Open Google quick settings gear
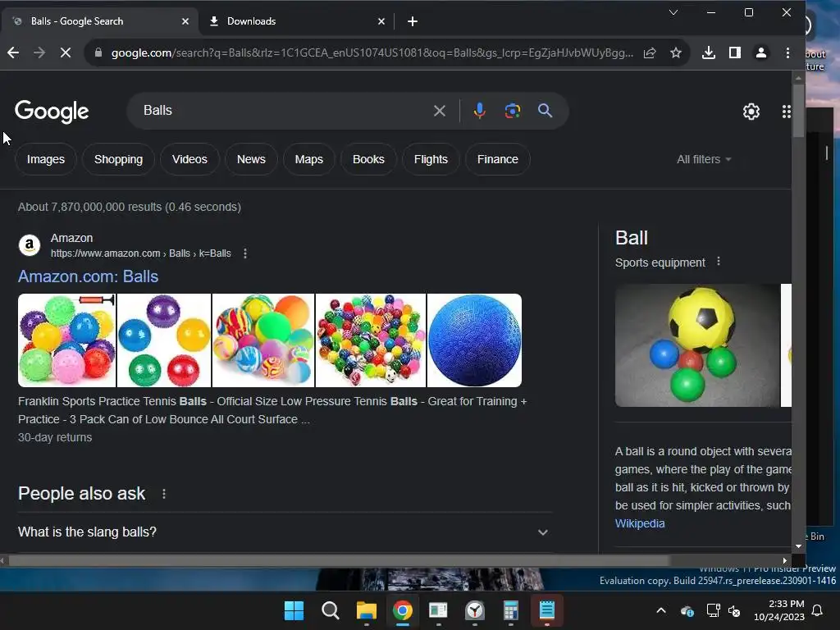The width and height of the screenshot is (840, 630). [x=751, y=112]
